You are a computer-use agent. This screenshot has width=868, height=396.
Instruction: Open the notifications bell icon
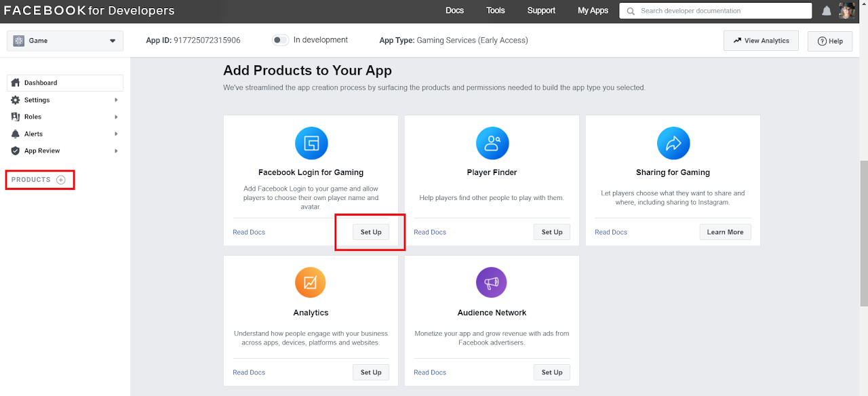[827, 11]
